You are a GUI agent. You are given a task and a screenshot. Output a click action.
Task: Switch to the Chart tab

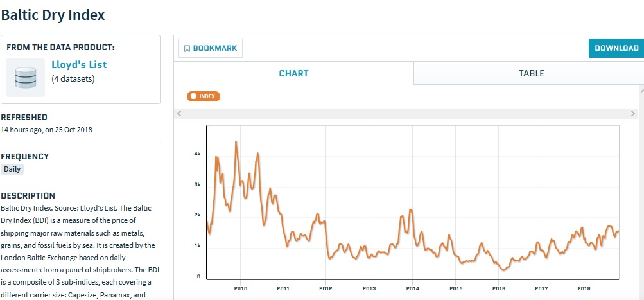coord(293,73)
